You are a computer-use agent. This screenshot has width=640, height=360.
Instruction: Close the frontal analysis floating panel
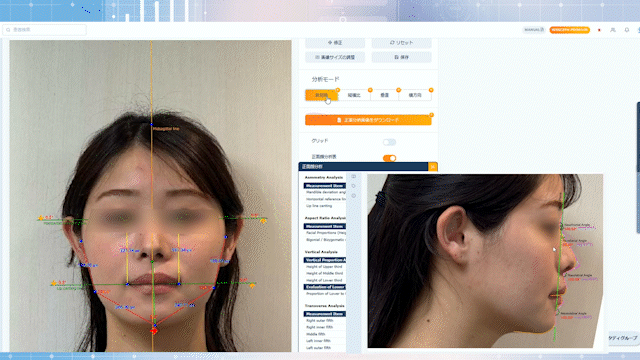(x=433, y=167)
